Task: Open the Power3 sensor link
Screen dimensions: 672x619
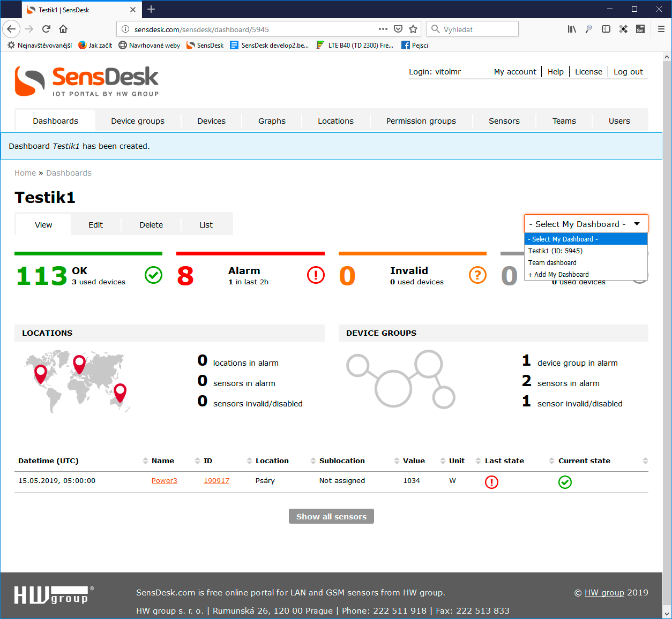Action: (164, 480)
